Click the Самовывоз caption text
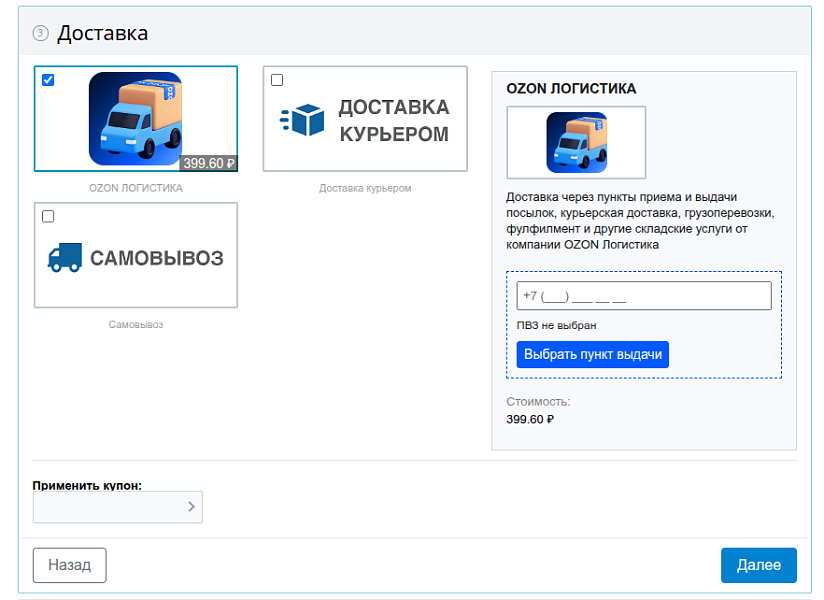Image resolution: width=824 pixels, height=600 pixels. (136, 325)
